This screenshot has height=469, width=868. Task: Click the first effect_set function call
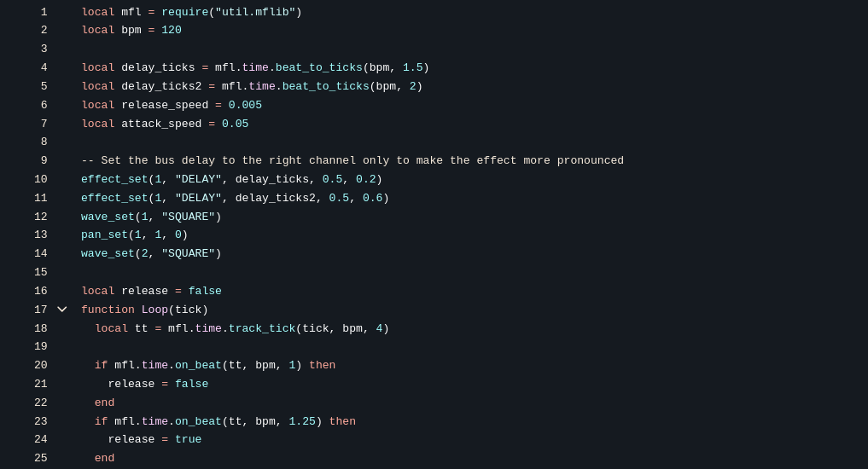(x=114, y=179)
